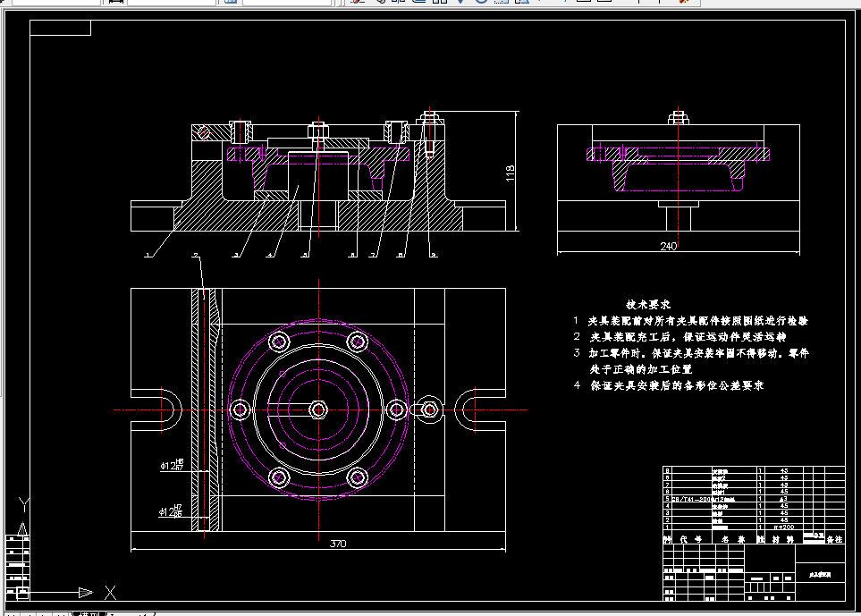Viewport: 861px width, 616px height.
Task: Select technical requirement line 4 text
Action: 669,385
